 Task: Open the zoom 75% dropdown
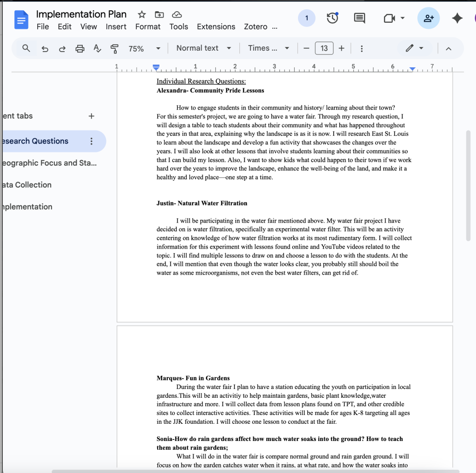[144, 48]
